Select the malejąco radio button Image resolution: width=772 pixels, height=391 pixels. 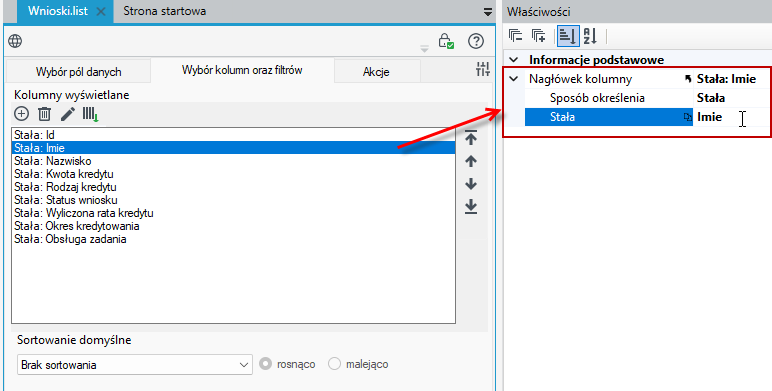coord(334,364)
